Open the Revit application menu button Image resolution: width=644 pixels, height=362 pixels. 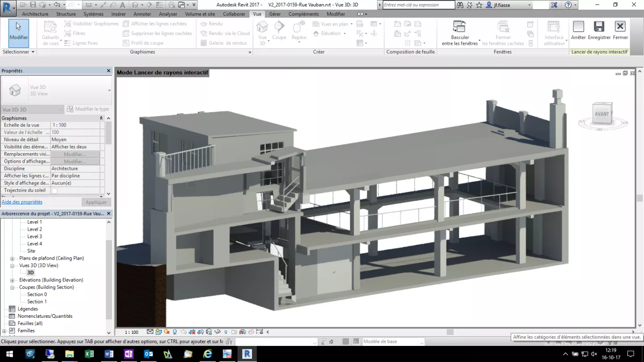8,8
